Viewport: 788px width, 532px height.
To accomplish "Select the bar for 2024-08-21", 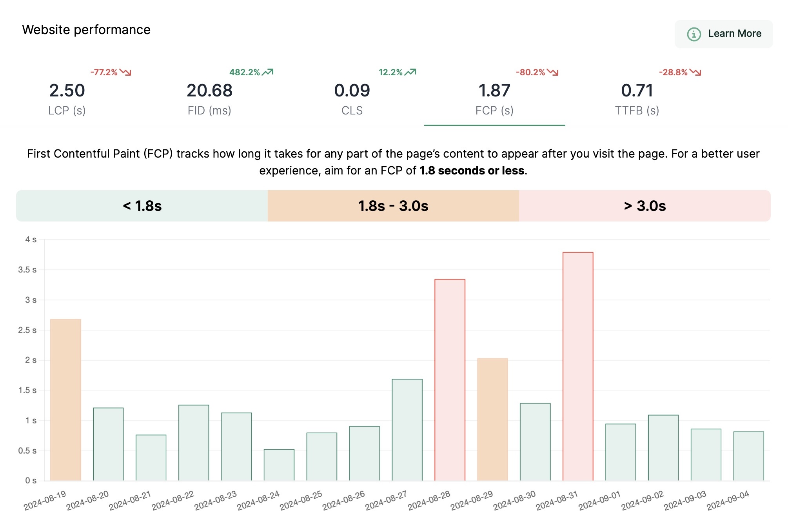I will tap(151, 458).
